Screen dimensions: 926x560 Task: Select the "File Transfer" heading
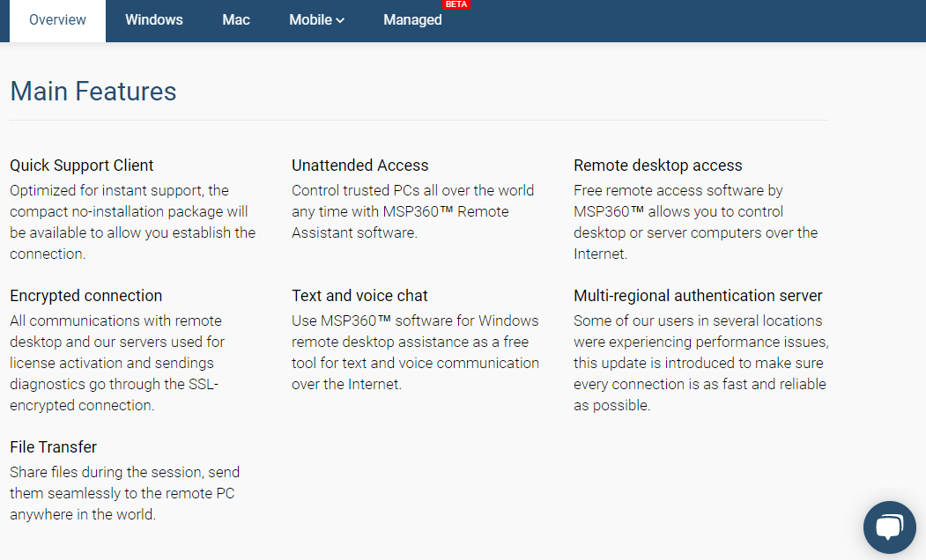tap(53, 446)
